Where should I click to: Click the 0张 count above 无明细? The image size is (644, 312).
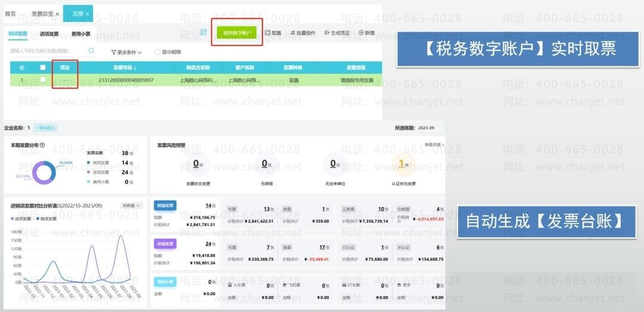[267, 164]
